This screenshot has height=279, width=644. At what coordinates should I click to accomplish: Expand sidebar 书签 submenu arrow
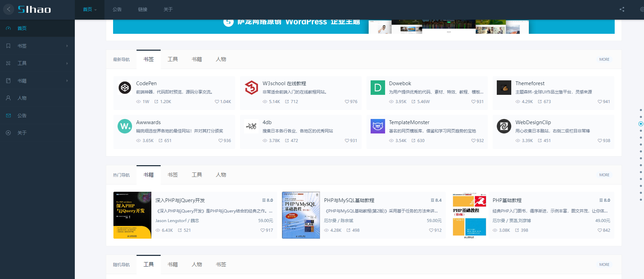[67, 46]
